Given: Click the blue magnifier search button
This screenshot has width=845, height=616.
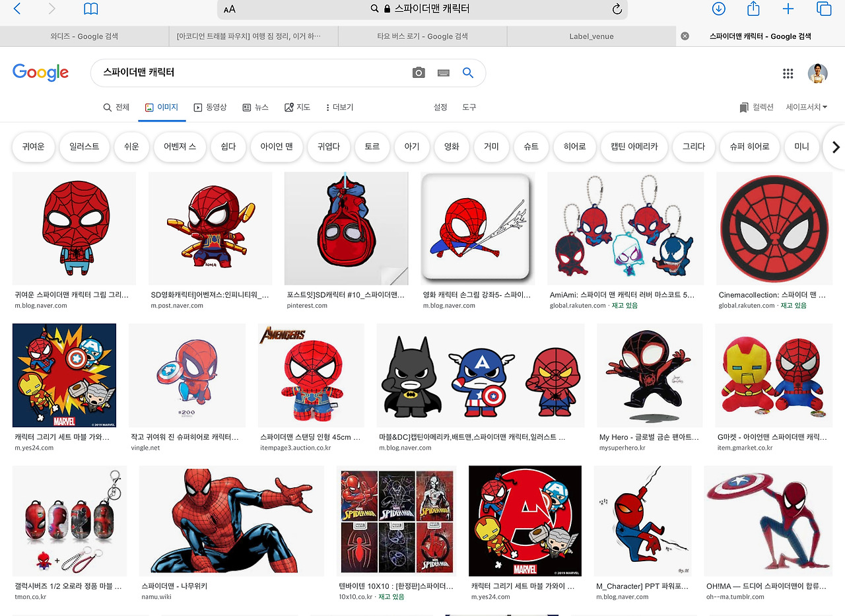Looking at the screenshot, I should tap(468, 73).
